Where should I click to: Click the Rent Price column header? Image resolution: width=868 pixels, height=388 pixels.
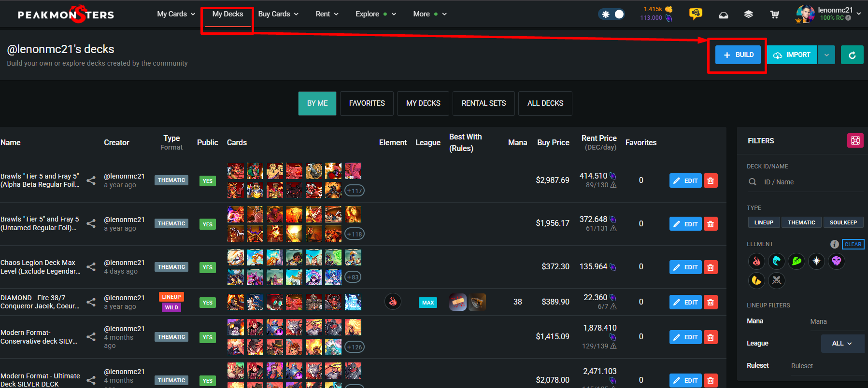[x=599, y=142]
